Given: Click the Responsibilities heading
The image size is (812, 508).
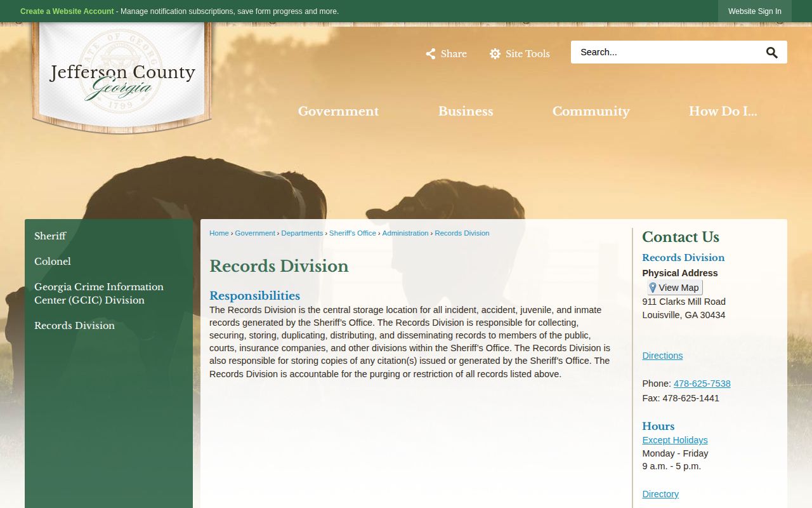Looking at the screenshot, I should click(x=254, y=296).
